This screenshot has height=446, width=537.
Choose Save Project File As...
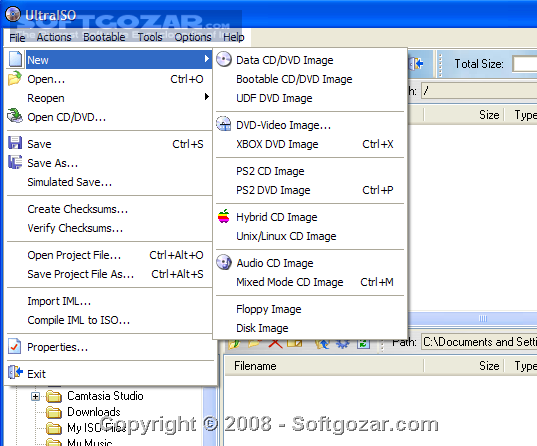click(x=110, y=274)
